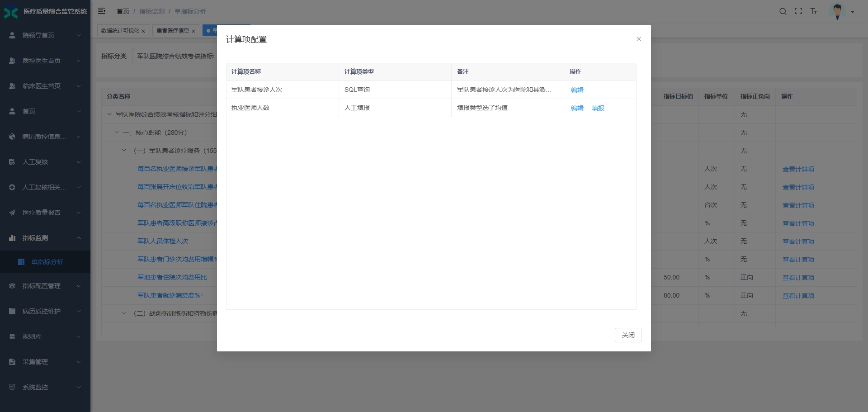The height and width of the screenshot is (412, 868).
Task: Expand the 院领导首页 menu chevron
Action: (x=79, y=35)
